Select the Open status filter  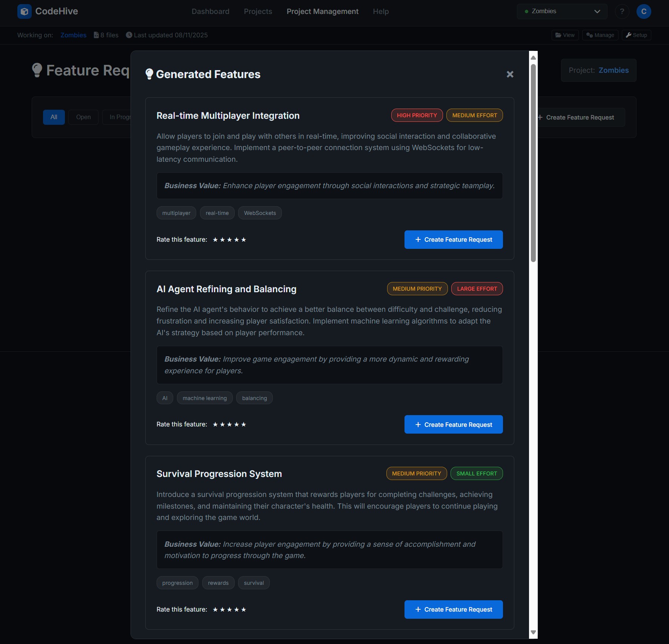[x=83, y=117]
